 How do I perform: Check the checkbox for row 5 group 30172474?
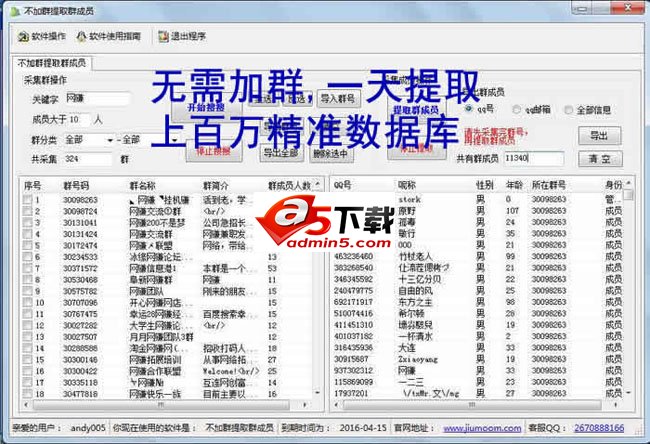pos(28,245)
